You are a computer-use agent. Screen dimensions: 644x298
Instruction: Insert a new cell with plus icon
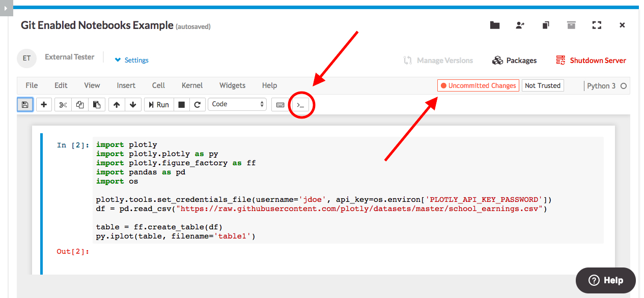(x=44, y=105)
